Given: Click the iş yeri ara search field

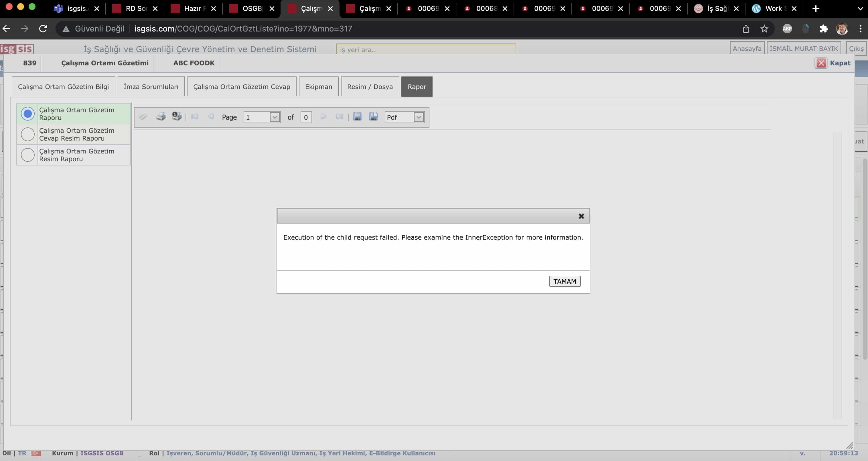Looking at the screenshot, I should point(425,50).
